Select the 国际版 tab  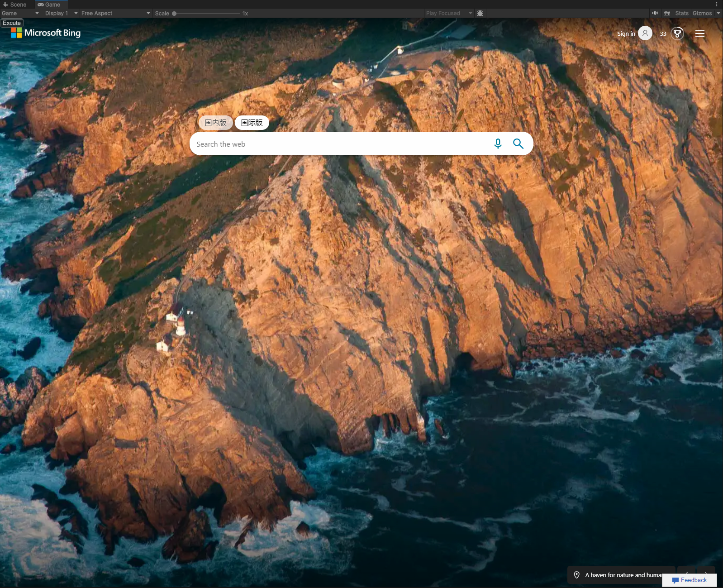(252, 123)
